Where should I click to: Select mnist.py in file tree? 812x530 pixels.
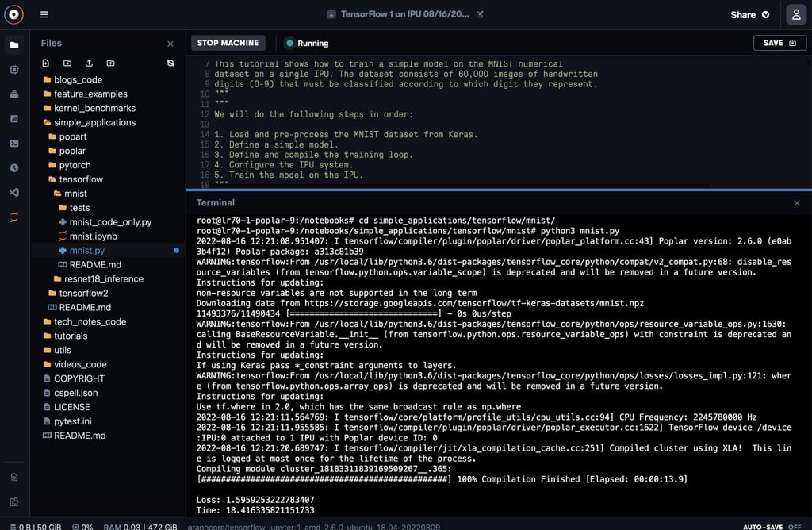[x=82, y=251]
